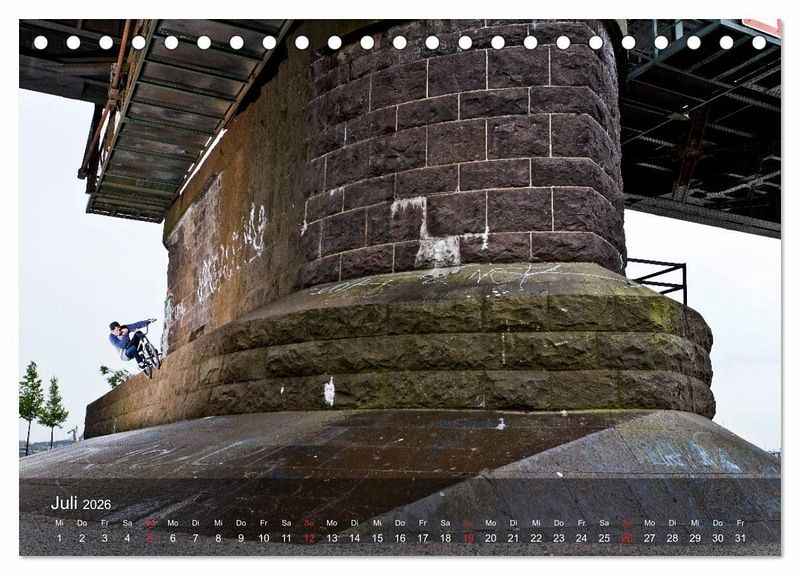Choose date 15 in the calendar strip
The width and height of the screenshot is (800, 575).
(377, 538)
